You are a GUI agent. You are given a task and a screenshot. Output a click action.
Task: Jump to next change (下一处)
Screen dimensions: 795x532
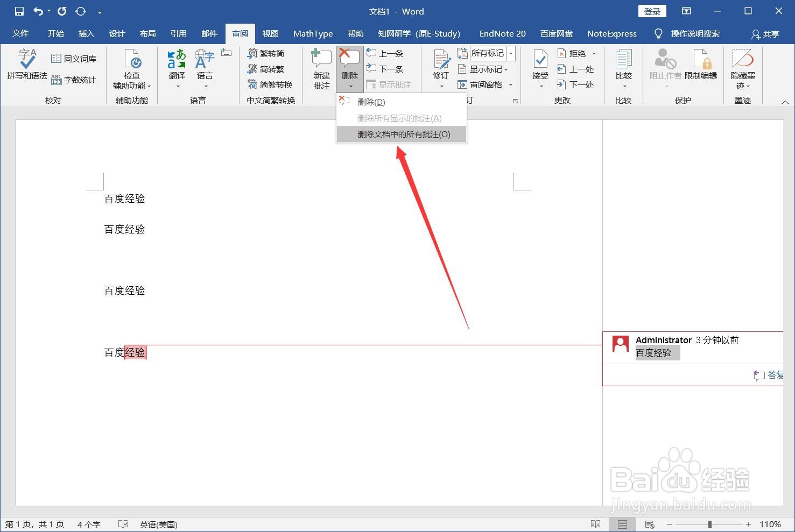coord(575,84)
